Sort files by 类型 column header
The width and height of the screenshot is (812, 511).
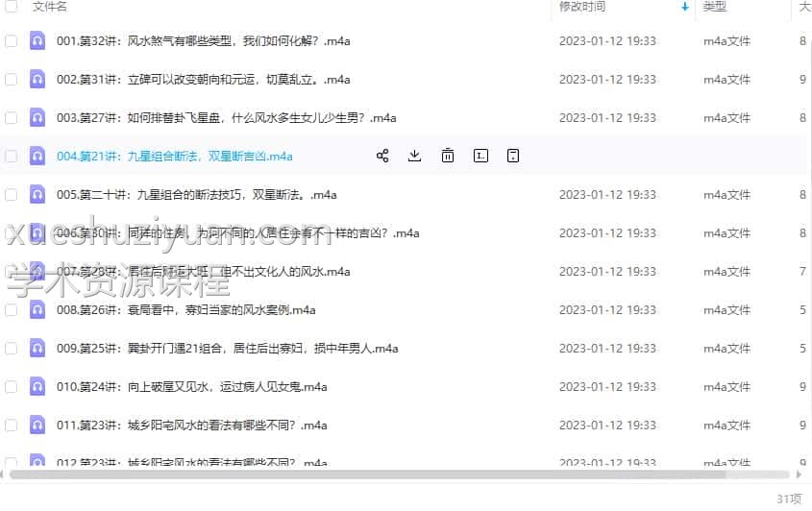(714, 7)
